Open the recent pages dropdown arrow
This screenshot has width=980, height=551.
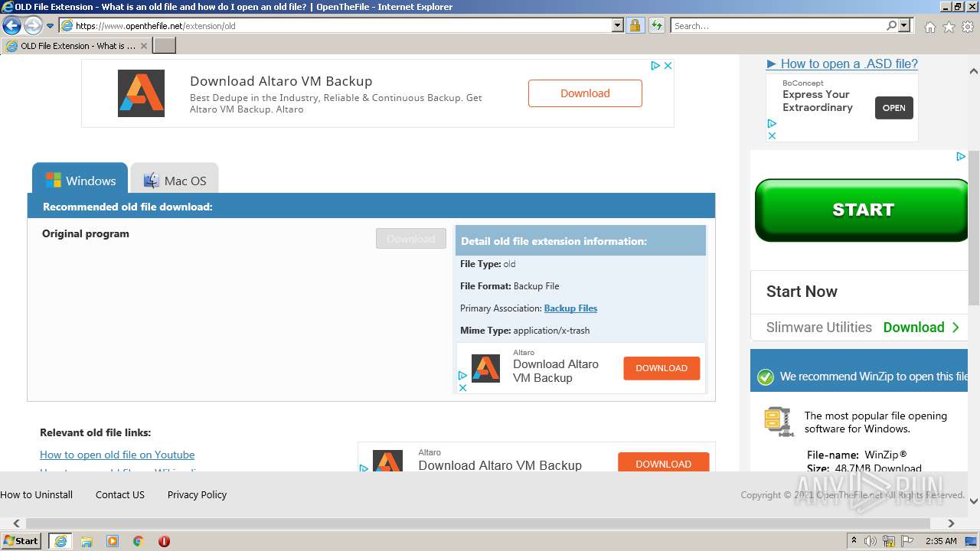point(51,26)
